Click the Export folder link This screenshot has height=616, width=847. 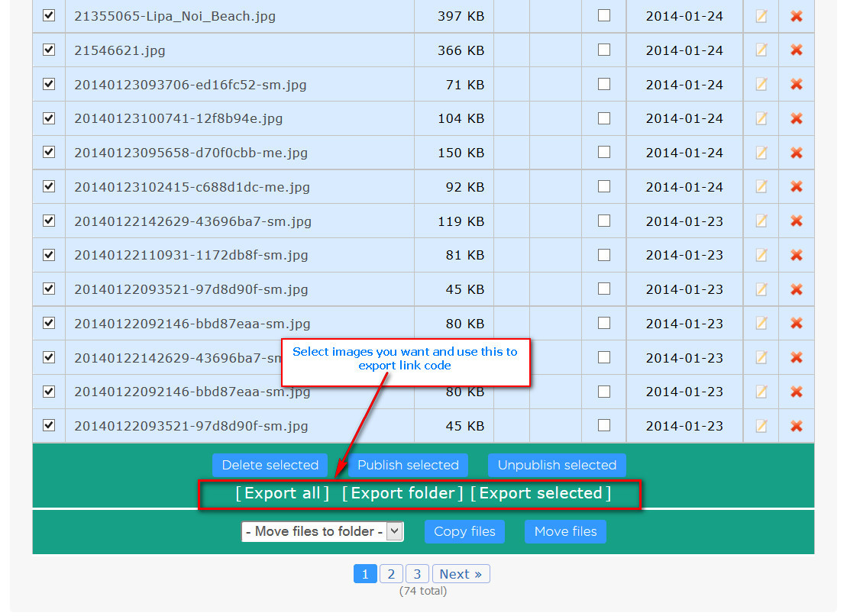pyautogui.click(x=402, y=493)
